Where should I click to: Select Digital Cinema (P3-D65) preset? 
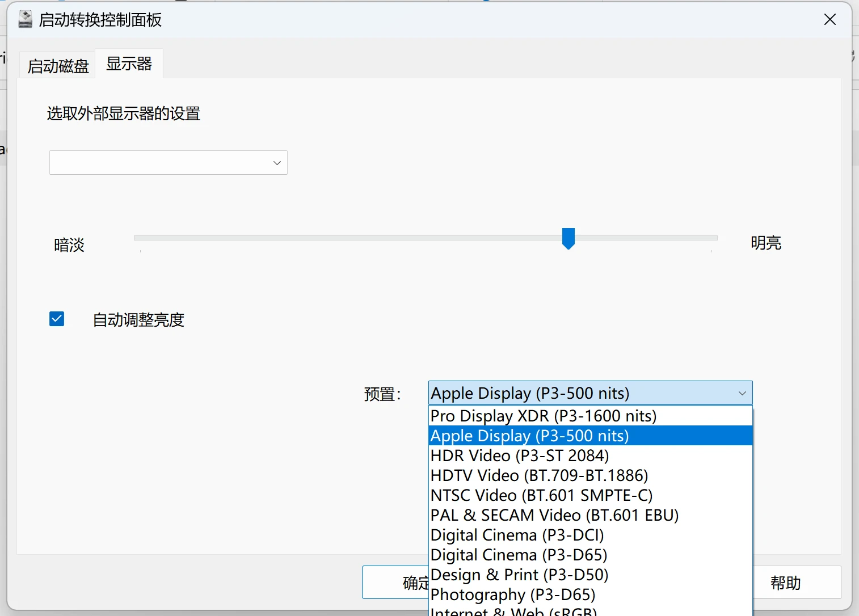pyautogui.click(x=590, y=555)
